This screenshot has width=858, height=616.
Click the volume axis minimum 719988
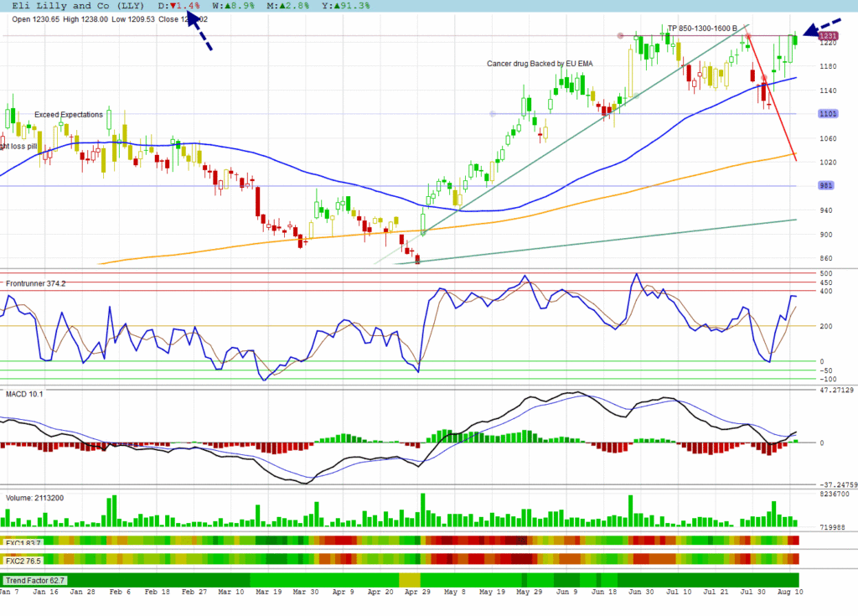832,527
